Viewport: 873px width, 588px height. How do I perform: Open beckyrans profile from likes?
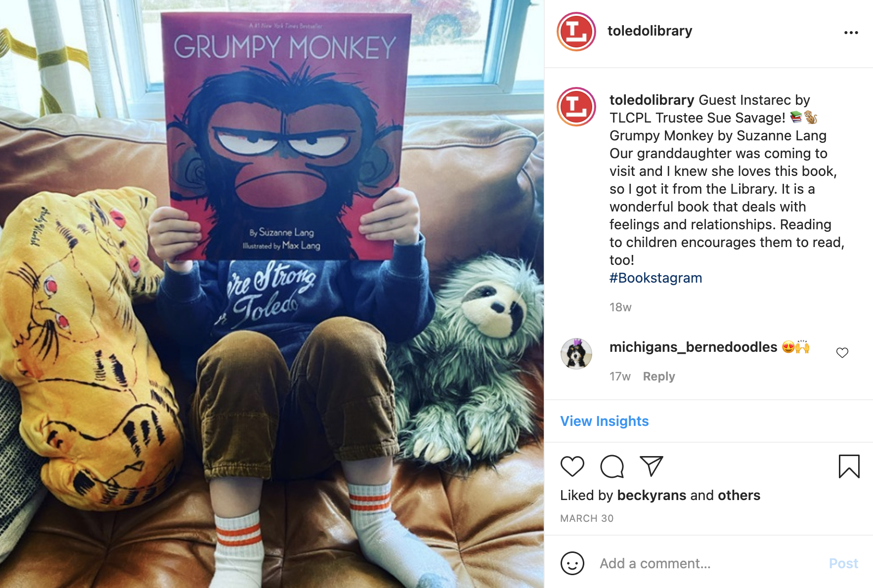(x=652, y=495)
